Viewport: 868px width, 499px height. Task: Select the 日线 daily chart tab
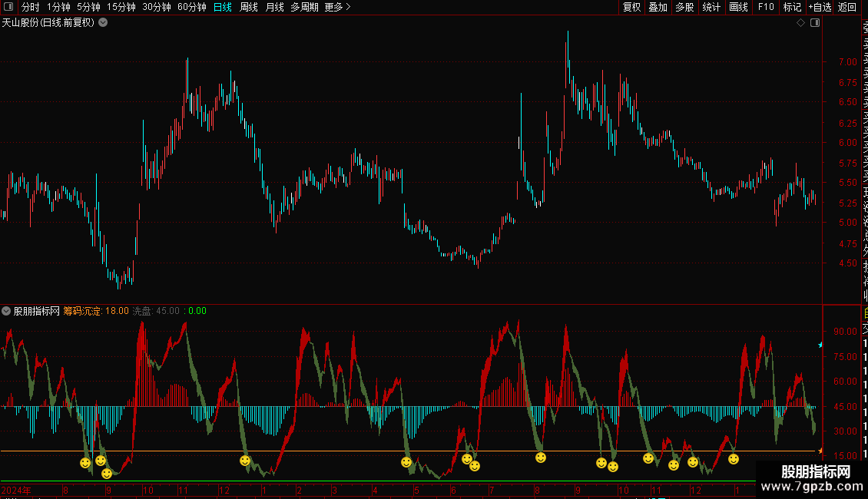[x=223, y=7]
